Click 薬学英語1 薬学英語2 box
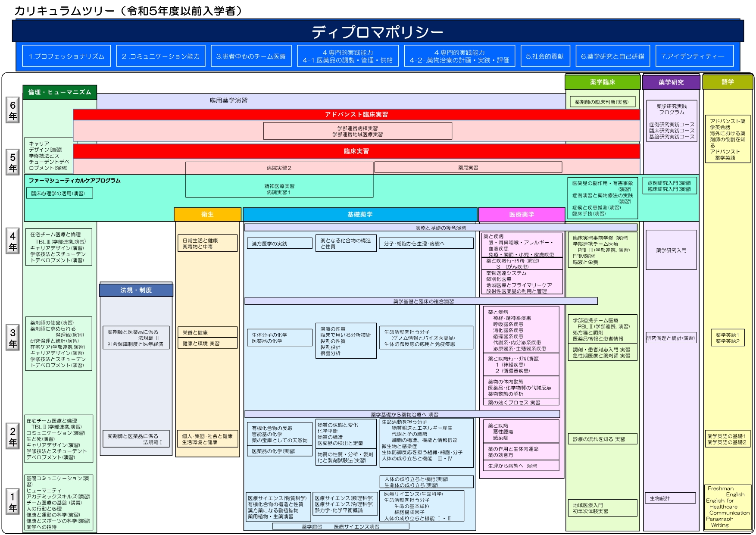 (728, 338)
